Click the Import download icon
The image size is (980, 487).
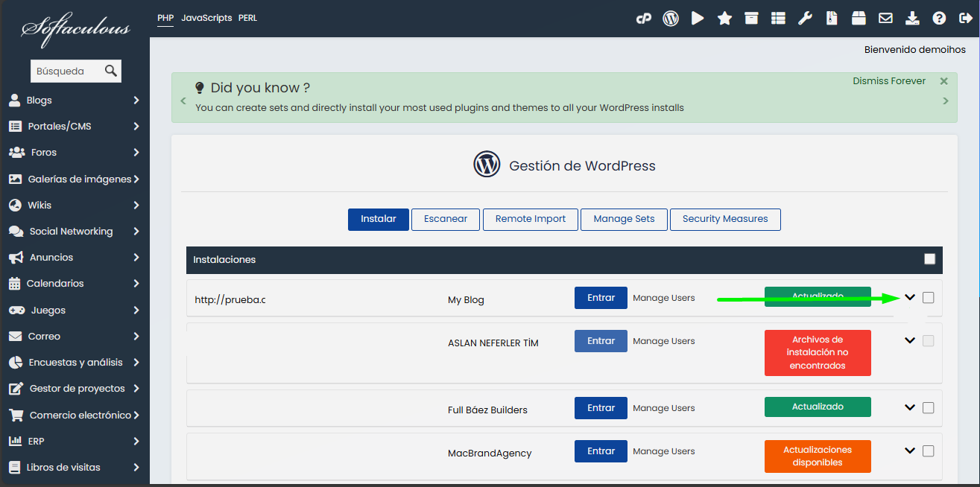pos(912,18)
